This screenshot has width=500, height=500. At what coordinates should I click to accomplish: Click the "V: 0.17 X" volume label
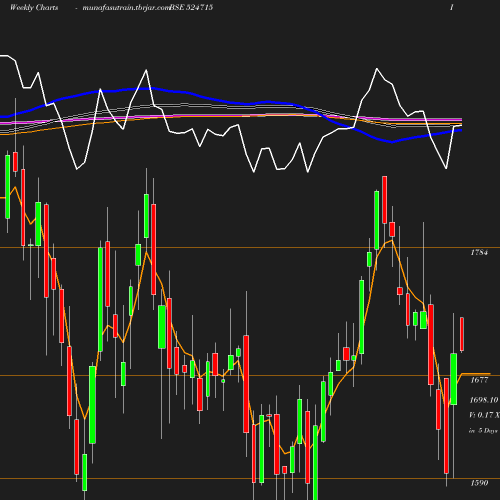(x=484, y=415)
